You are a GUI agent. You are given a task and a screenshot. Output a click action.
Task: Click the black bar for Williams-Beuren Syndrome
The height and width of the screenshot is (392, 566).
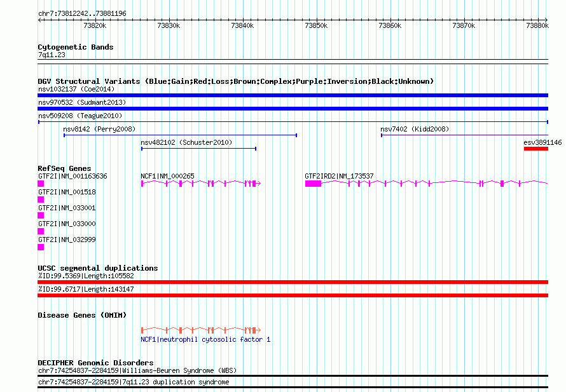tap(293, 375)
